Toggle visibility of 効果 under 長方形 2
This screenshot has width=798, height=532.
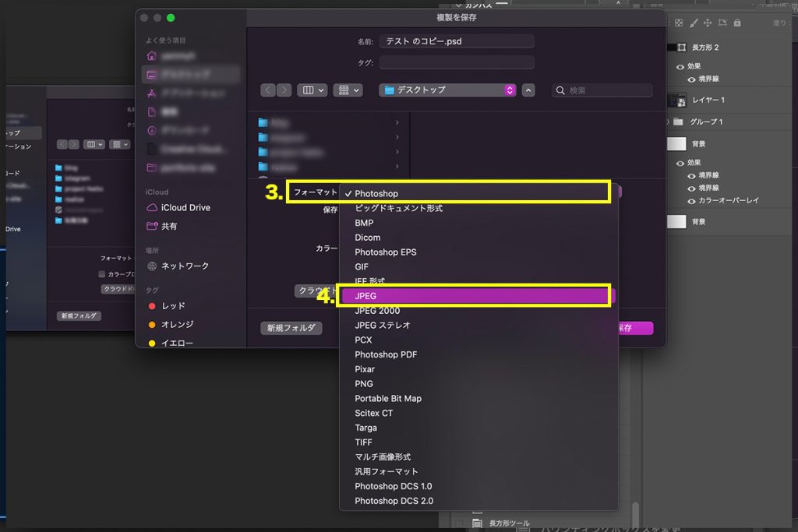680,67
